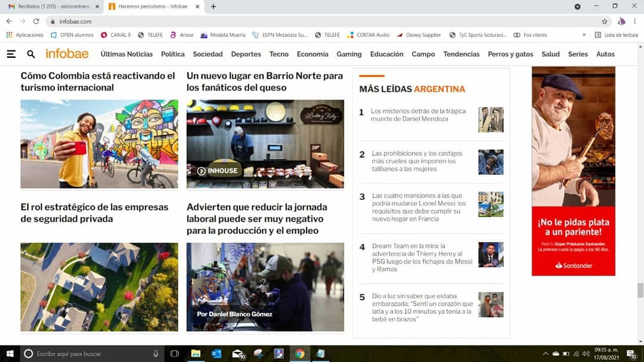Close the Hacemos periodismo - Infobae tab
The width and height of the screenshot is (644, 362).
197,7
